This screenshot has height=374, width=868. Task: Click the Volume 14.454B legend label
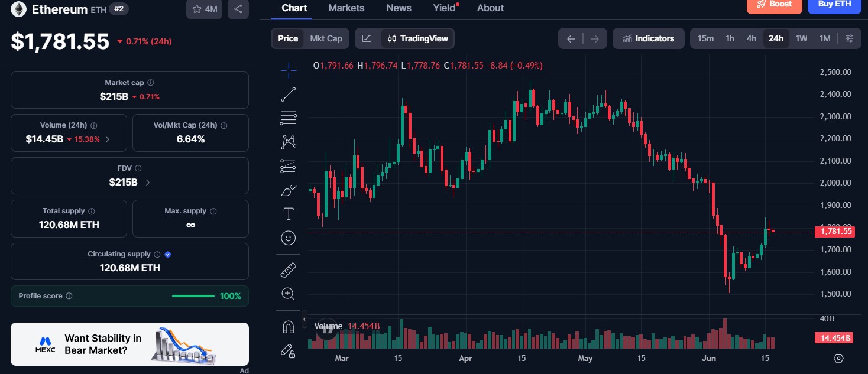point(347,326)
